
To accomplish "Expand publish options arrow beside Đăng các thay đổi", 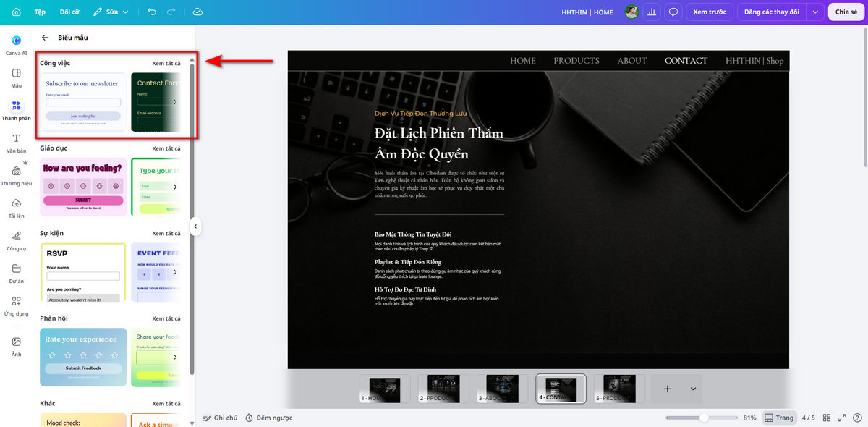I will (816, 12).
